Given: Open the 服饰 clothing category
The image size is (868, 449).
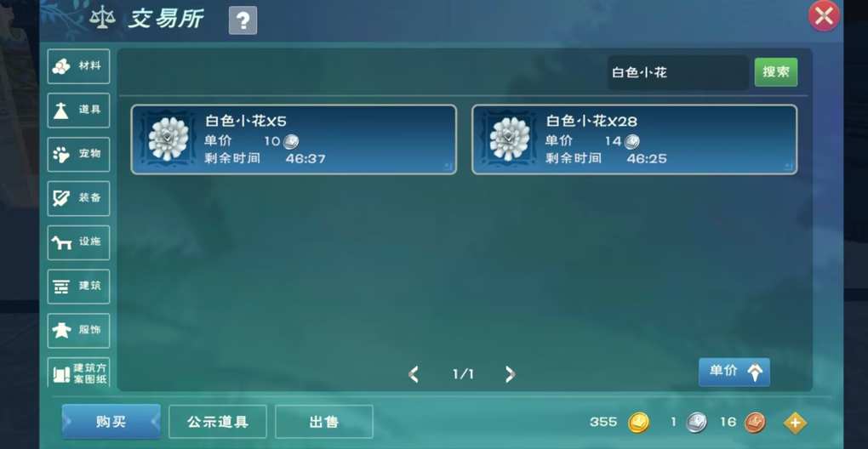Looking at the screenshot, I should point(78,331).
